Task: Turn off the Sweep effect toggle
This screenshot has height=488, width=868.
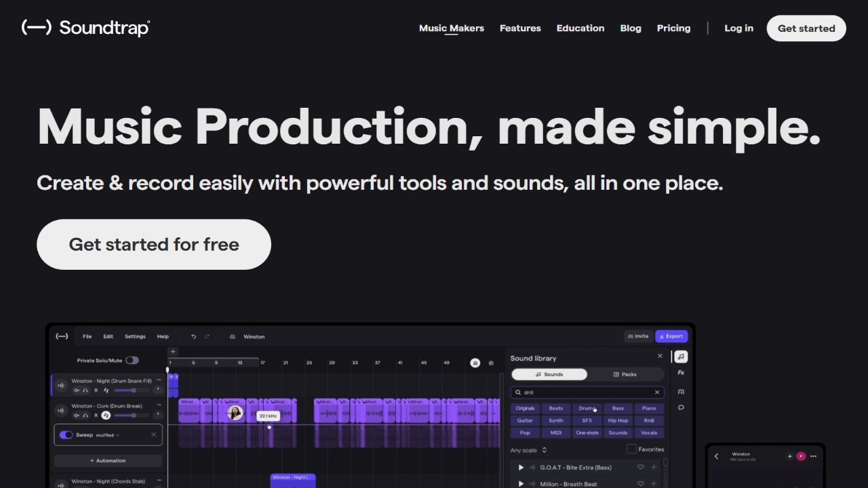Action: click(x=66, y=435)
